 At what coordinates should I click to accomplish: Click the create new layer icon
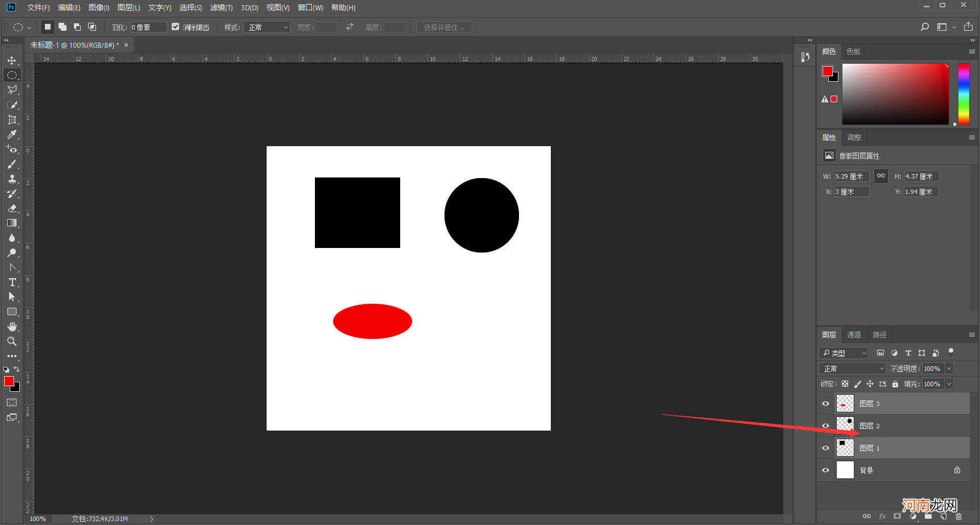(944, 516)
